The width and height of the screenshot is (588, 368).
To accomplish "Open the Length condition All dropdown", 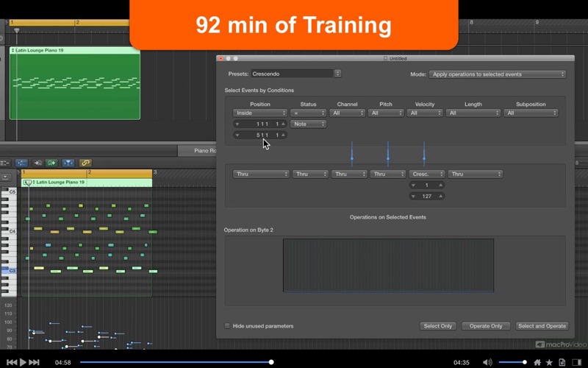I will 473,113.
